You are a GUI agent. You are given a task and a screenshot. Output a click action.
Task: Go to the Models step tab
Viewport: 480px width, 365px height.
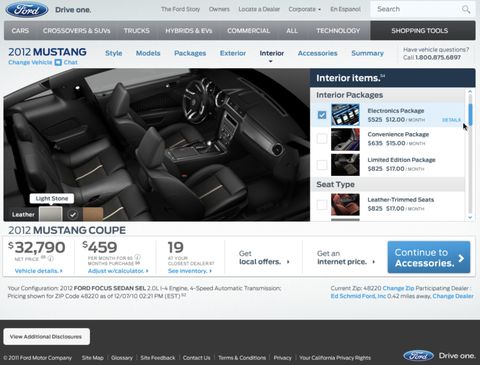pos(148,53)
